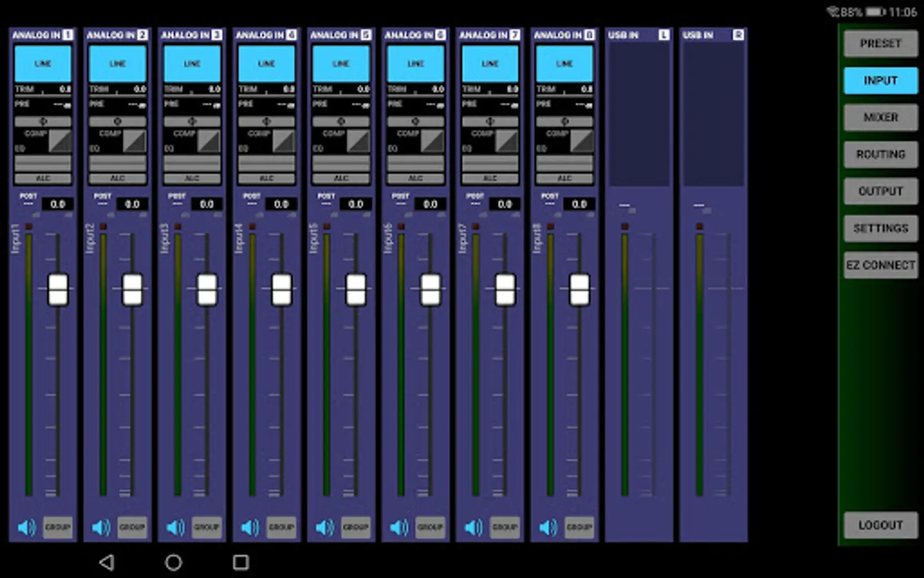Click the TRIM control of Analog In 6
The image size is (924, 578).
[415, 89]
